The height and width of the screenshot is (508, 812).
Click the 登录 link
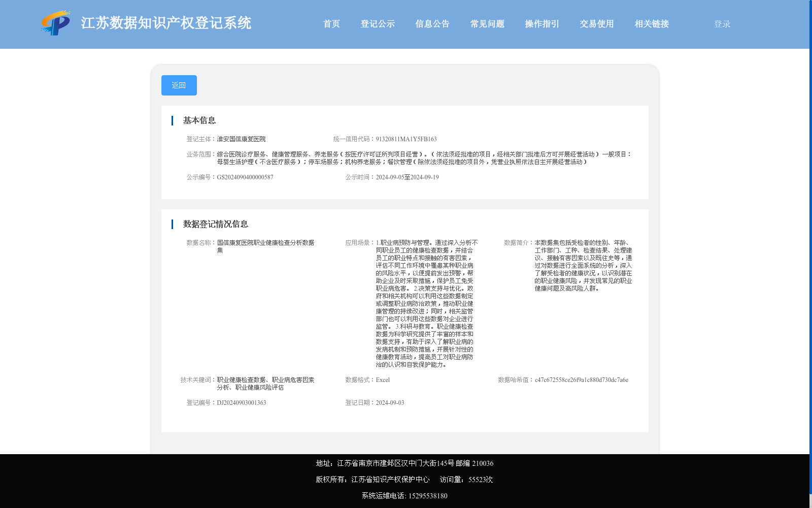pos(722,24)
